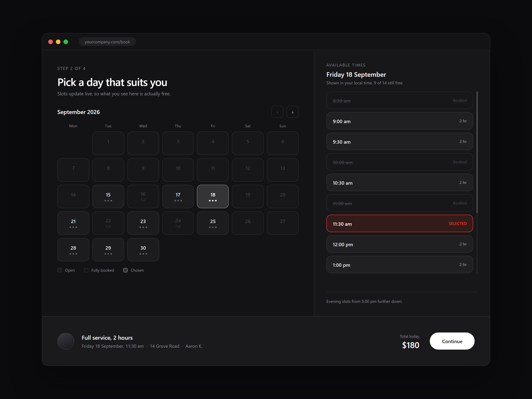The height and width of the screenshot is (399, 532).
Task: Choose Friday 18 date cell
Action: click(x=213, y=196)
